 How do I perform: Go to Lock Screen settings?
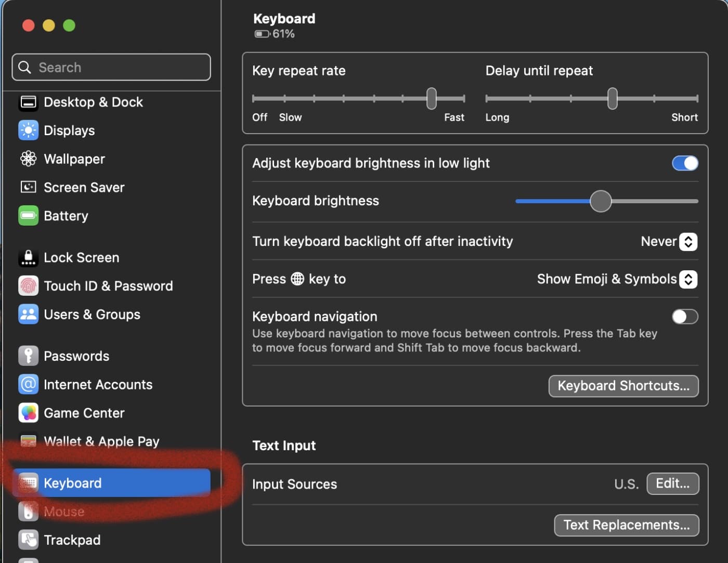81,258
